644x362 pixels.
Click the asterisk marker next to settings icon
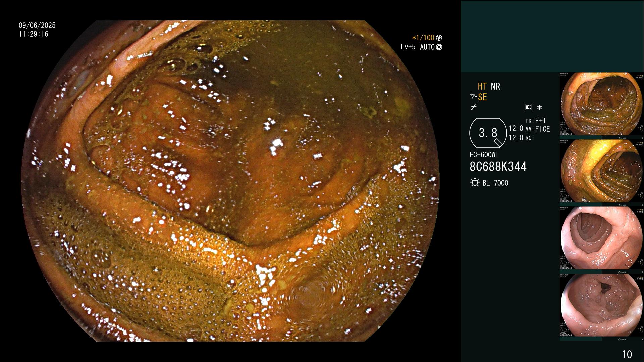[x=539, y=107]
